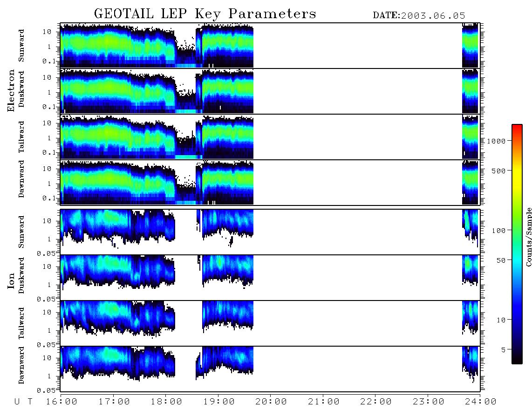The width and height of the screenshot is (532, 410).
Task: Click the 18:00 time tick label
Action: (166, 402)
